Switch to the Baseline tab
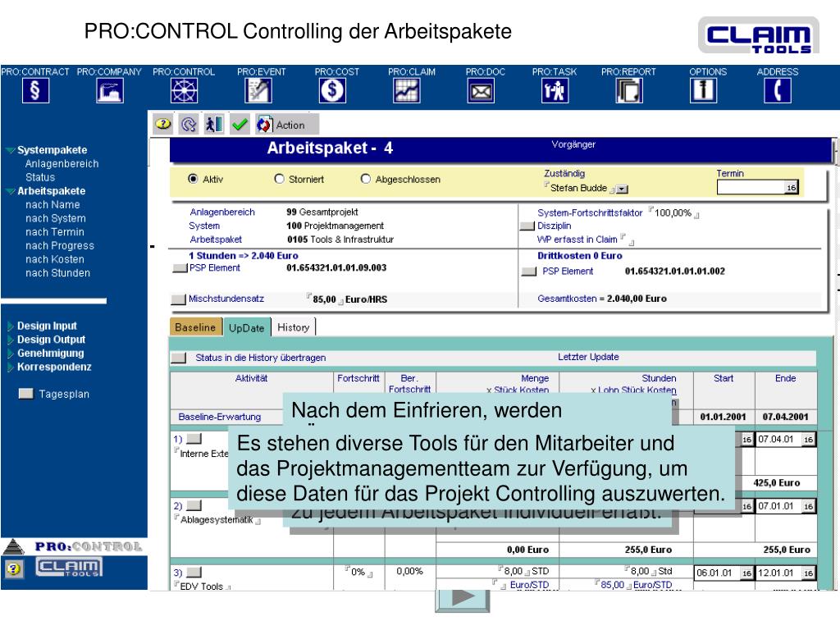 (x=195, y=327)
